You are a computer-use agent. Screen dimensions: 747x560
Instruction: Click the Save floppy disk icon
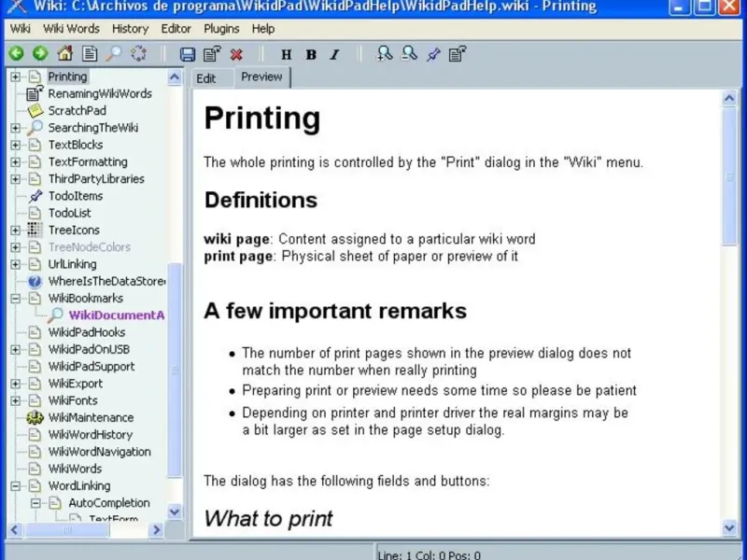[x=188, y=54]
